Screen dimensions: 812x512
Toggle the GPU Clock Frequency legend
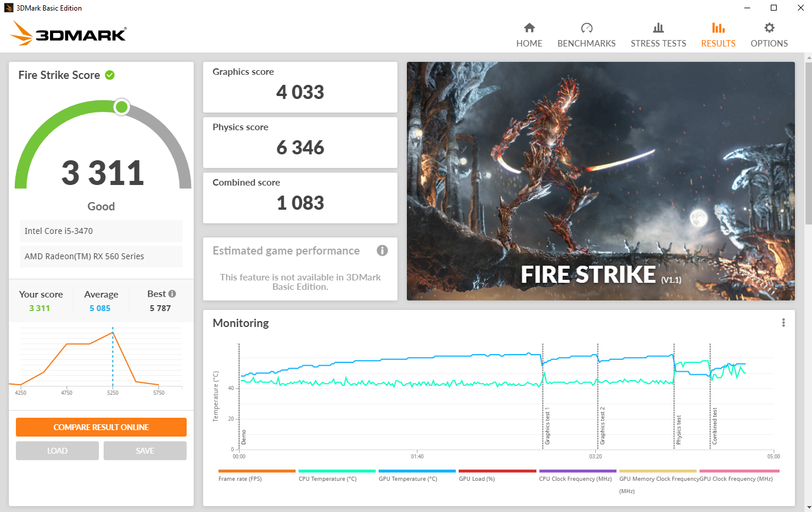(x=739, y=476)
